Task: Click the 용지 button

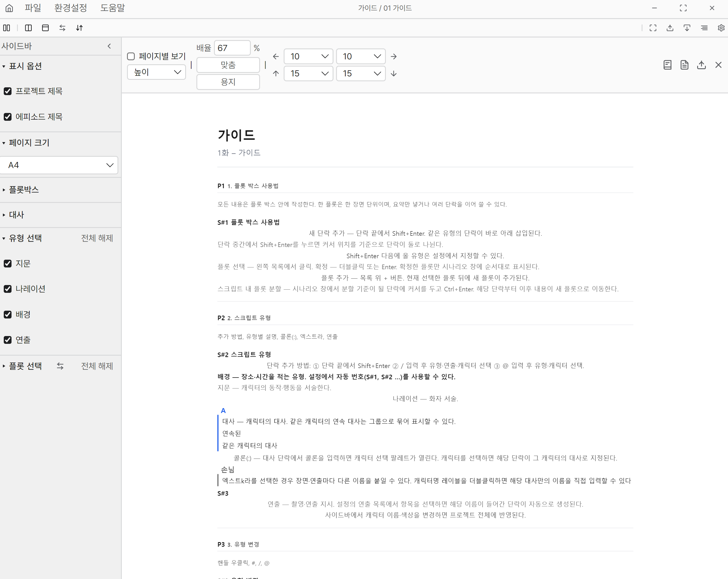Action: pyautogui.click(x=228, y=82)
